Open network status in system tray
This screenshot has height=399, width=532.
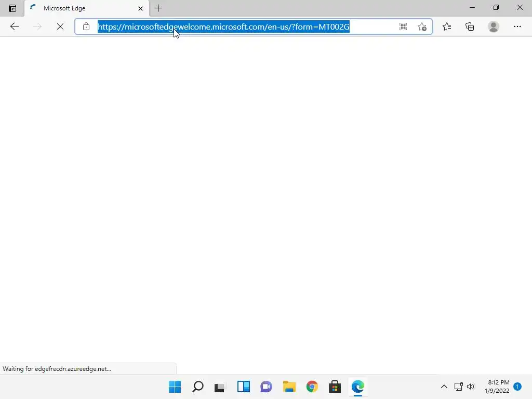point(459,387)
